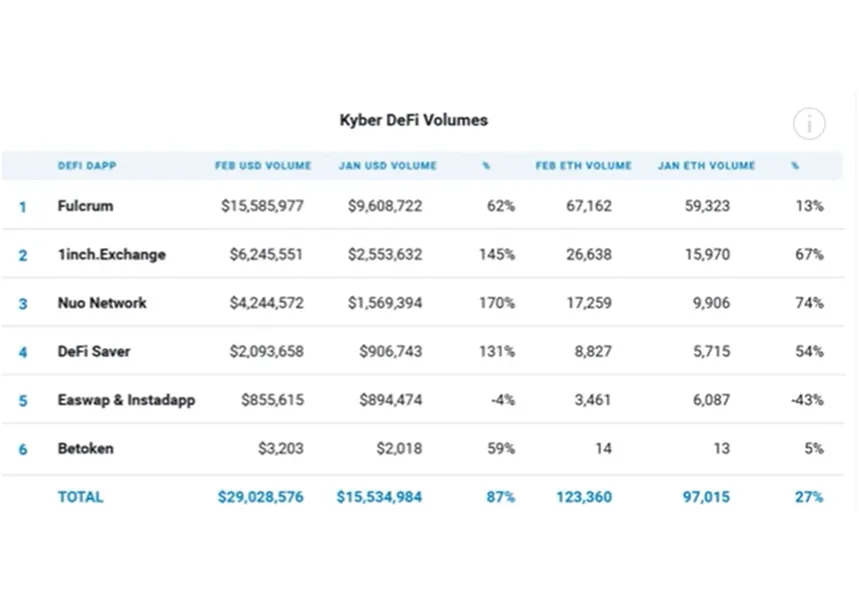The width and height of the screenshot is (859, 599).
Task: Click the $2,018 Betoken value
Action: pyautogui.click(x=399, y=448)
